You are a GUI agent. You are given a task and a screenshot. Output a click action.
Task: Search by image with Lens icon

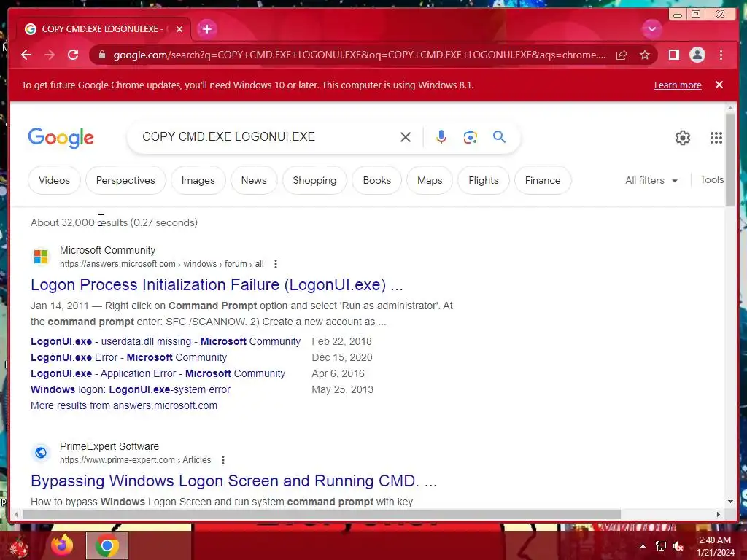pyautogui.click(x=471, y=137)
